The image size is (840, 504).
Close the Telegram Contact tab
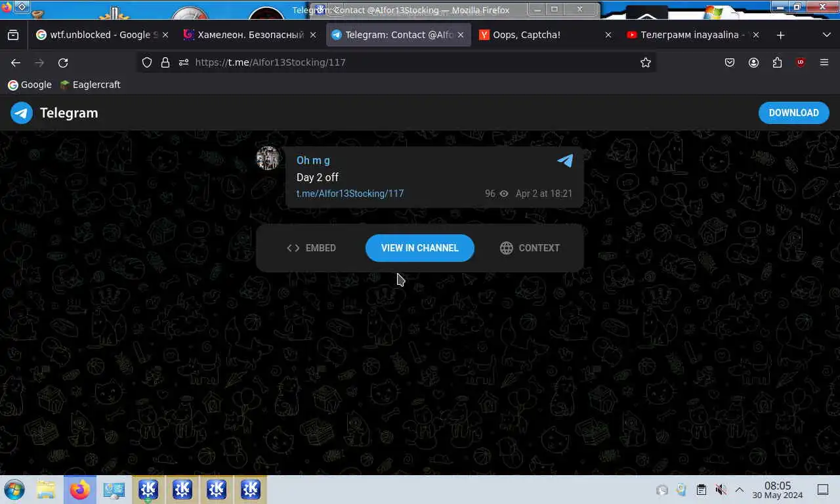tap(460, 35)
